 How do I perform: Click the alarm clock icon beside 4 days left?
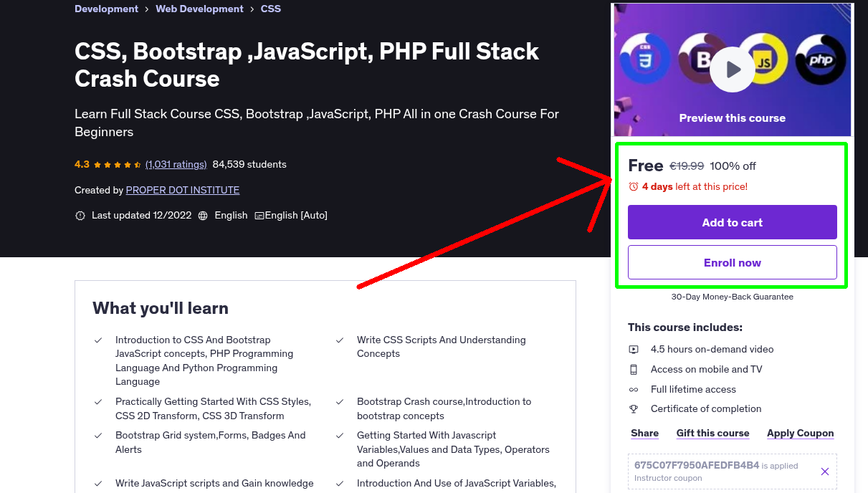[634, 186]
